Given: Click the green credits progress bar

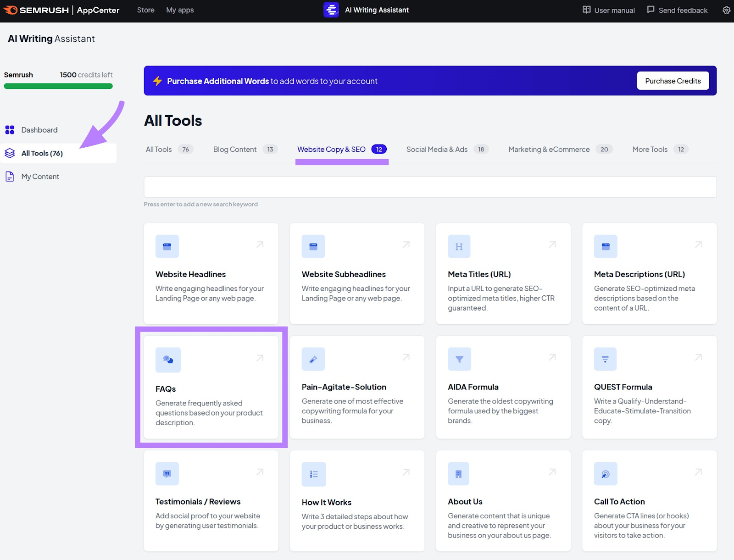Looking at the screenshot, I should (x=58, y=86).
